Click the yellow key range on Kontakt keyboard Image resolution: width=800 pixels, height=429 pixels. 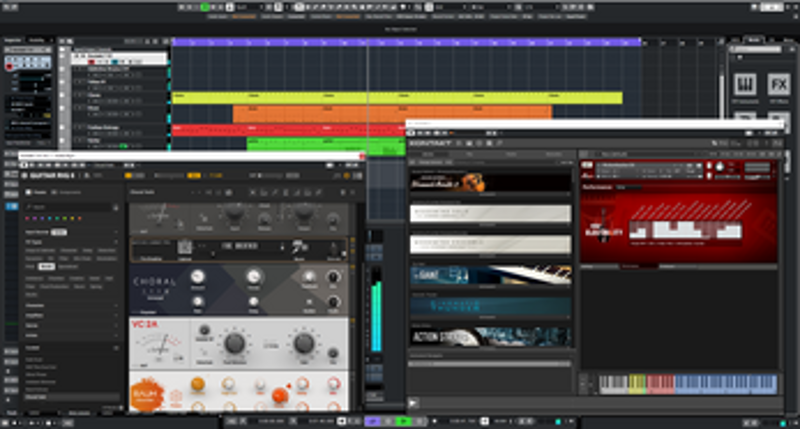[x=637, y=384]
